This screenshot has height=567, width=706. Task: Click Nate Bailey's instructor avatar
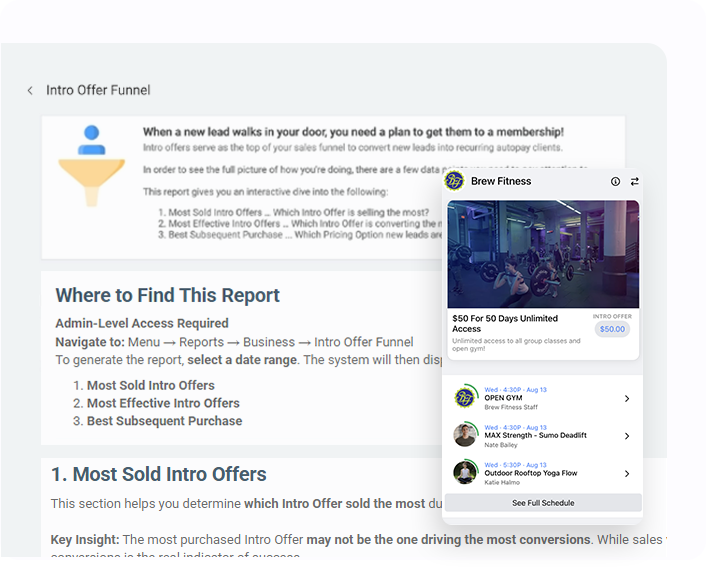(465, 435)
